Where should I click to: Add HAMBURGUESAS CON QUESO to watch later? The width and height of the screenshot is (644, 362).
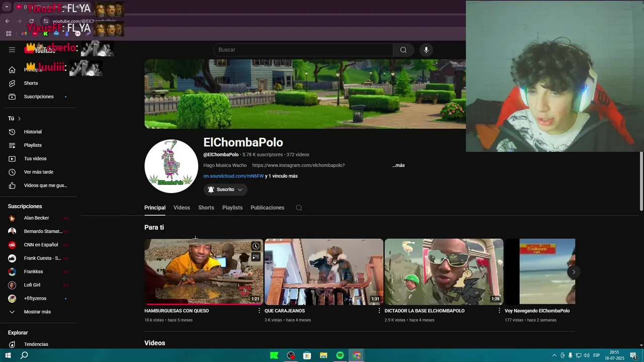pos(256,246)
